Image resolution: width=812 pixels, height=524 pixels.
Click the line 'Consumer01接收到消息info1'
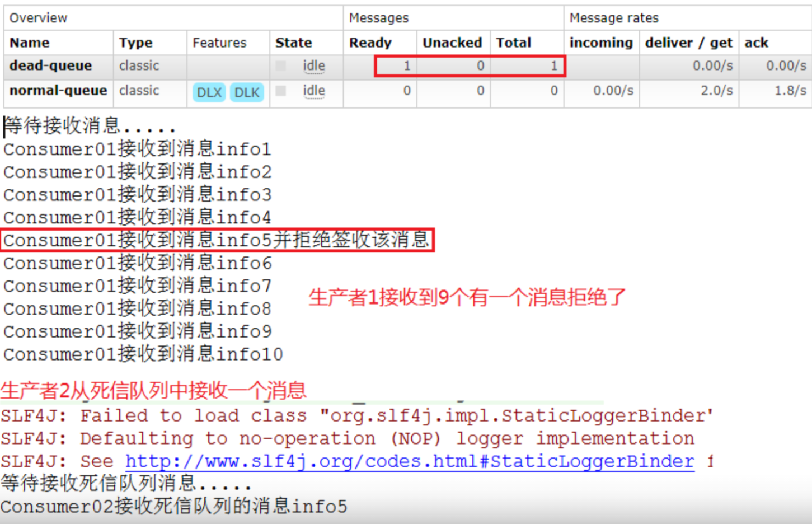(138, 149)
